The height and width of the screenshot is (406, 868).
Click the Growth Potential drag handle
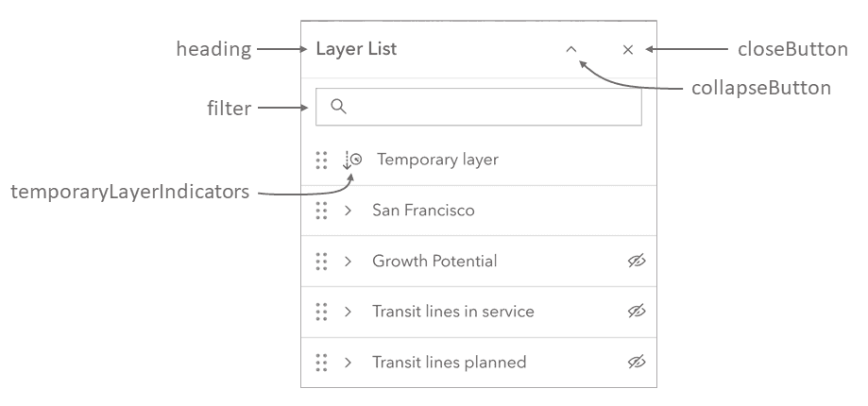pyautogui.click(x=321, y=261)
